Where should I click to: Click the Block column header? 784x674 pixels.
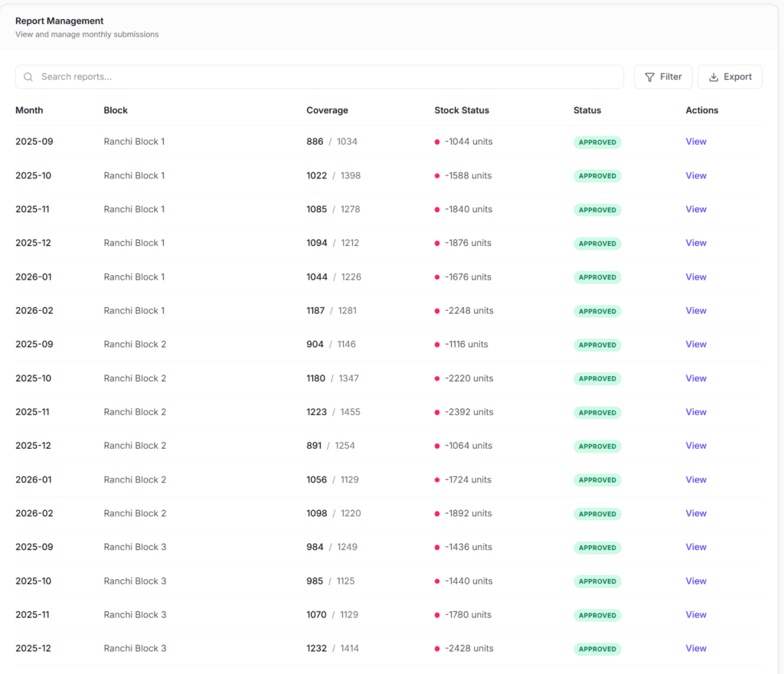click(x=116, y=110)
